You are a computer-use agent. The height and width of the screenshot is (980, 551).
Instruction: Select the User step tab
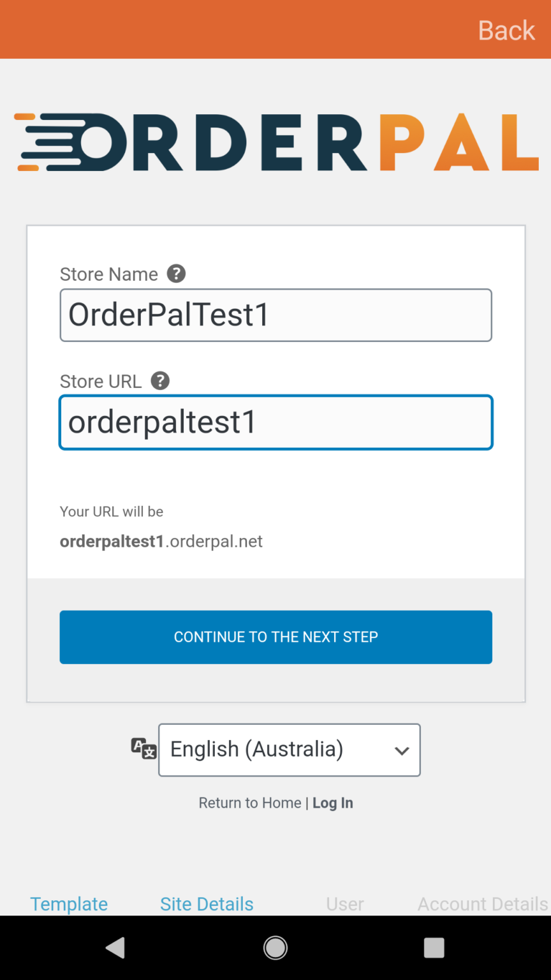345,904
